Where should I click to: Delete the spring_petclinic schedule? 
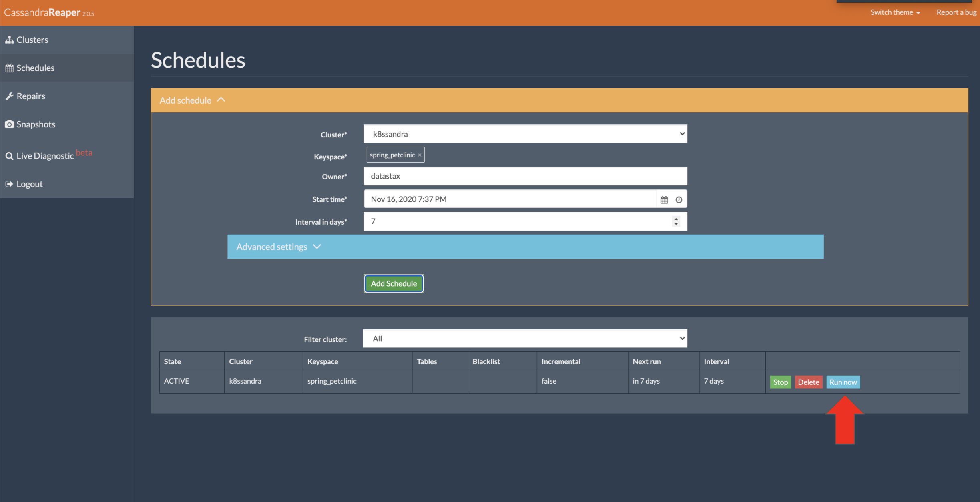pyautogui.click(x=808, y=382)
